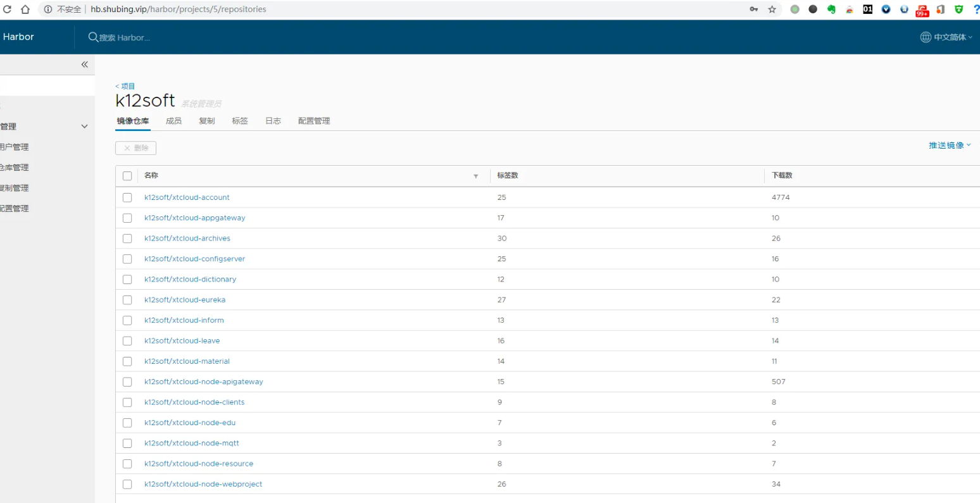Bookmark page with the star icon
Image resolution: width=980 pixels, height=503 pixels.
772,9
